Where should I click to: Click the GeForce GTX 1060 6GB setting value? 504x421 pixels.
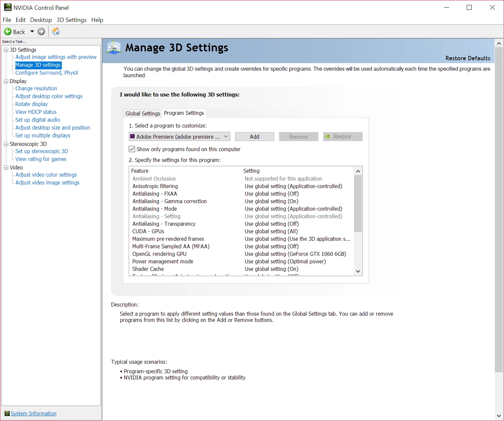point(295,254)
